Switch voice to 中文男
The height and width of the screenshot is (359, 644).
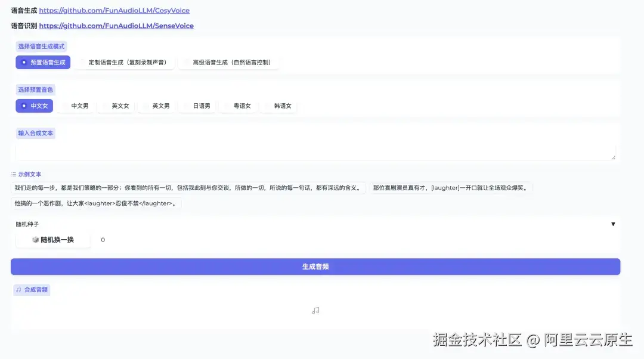[77, 106]
